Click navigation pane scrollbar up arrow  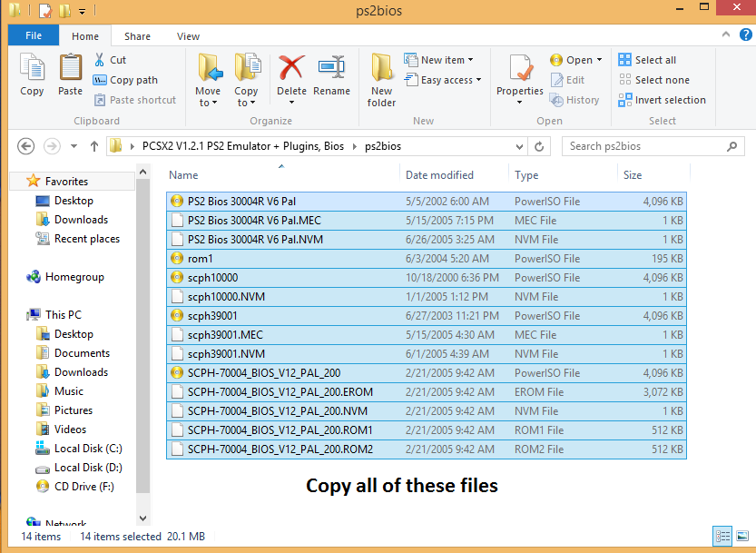(142, 172)
